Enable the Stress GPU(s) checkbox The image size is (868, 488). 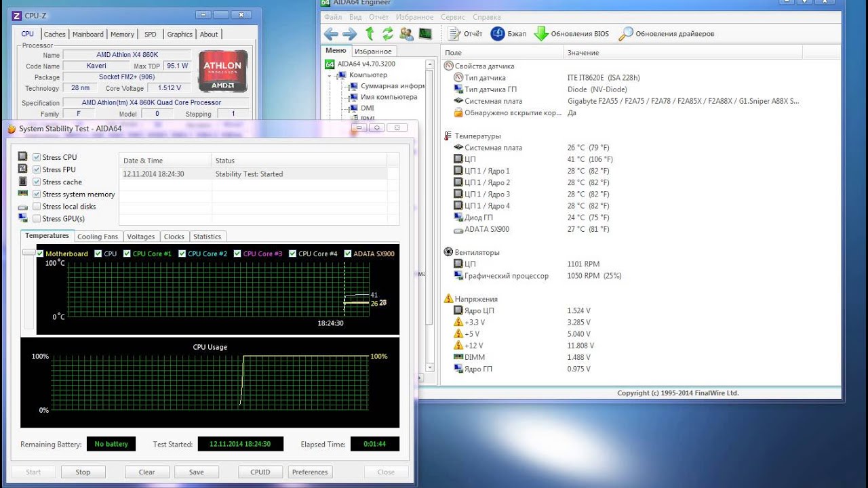click(37, 218)
